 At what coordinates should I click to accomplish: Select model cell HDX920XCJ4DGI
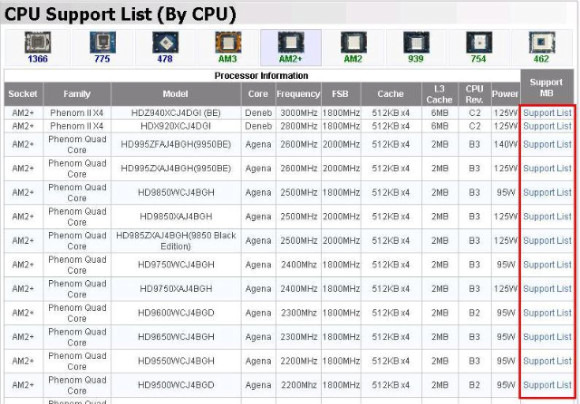(176, 126)
